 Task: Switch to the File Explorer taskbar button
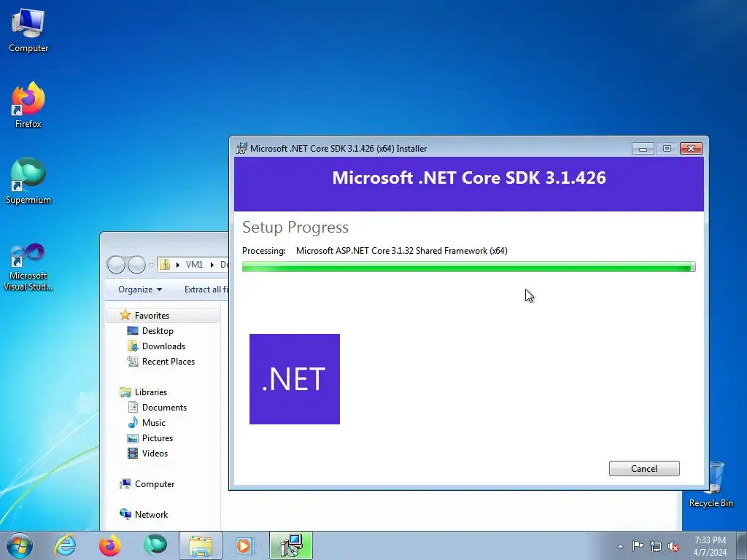[201, 545]
